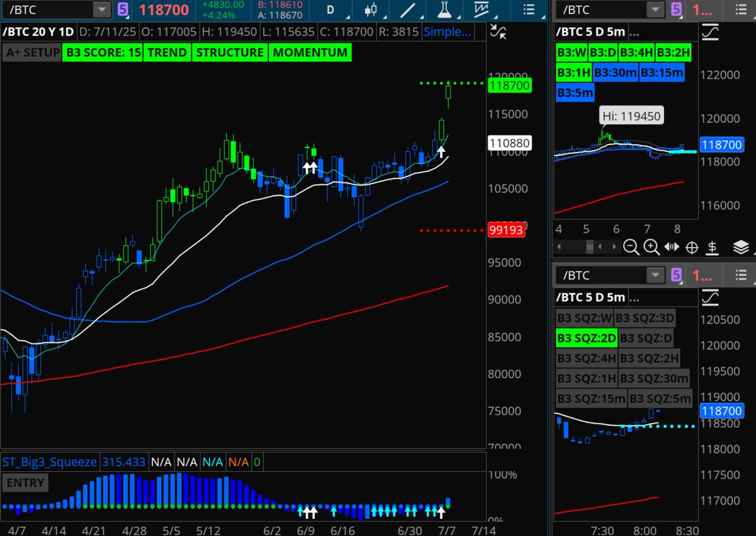Image resolution: width=756 pixels, height=536 pixels.
Task: Click the B3 SQZ:D label
Action: [x=646, y=339]
